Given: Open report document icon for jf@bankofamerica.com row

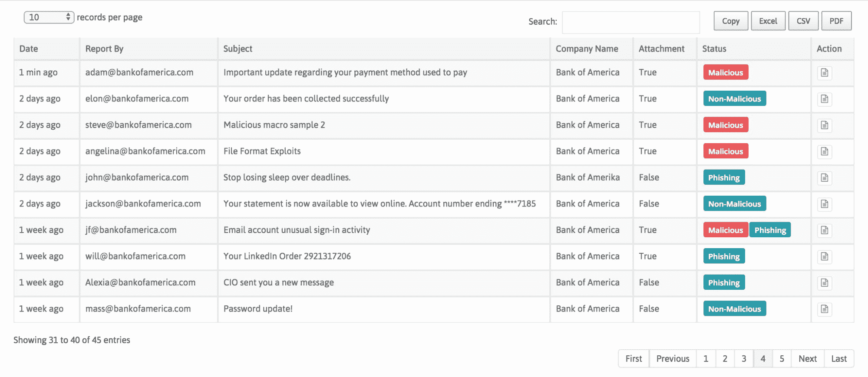Looking at the screenshot, I should click(x=824, y=230).
